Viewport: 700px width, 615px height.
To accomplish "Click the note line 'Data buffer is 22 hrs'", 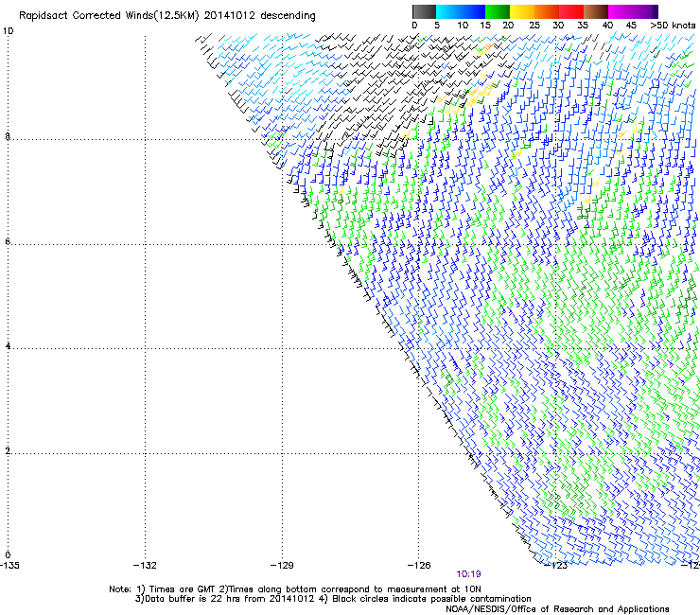I will click(192, 599).
